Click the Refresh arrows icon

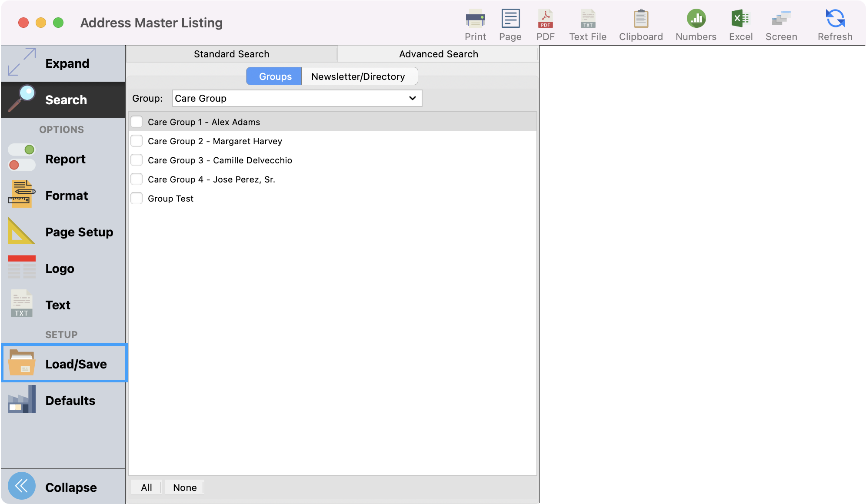click(x=835, y=19)
